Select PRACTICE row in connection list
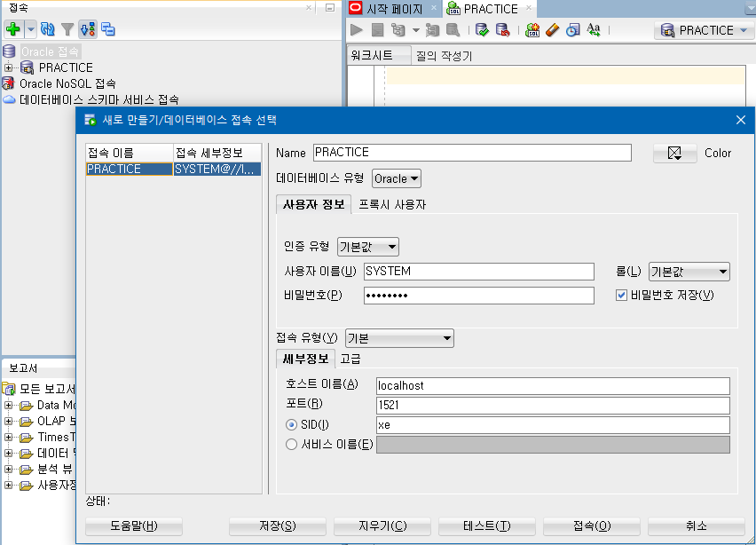Image resolution: width=756 pixels, height=545 pixels. pyautogui.click(x=130, y=169)
